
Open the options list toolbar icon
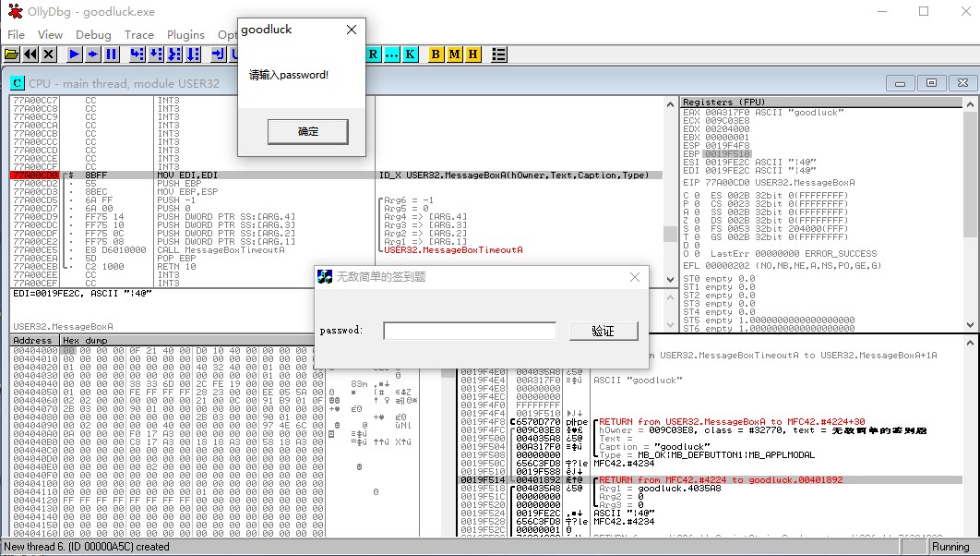498,54
